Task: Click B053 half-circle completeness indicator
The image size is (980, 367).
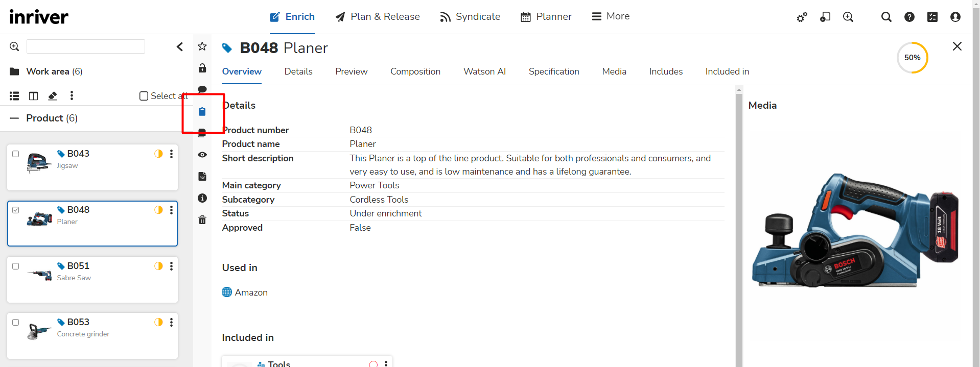Action: point(158,322)
